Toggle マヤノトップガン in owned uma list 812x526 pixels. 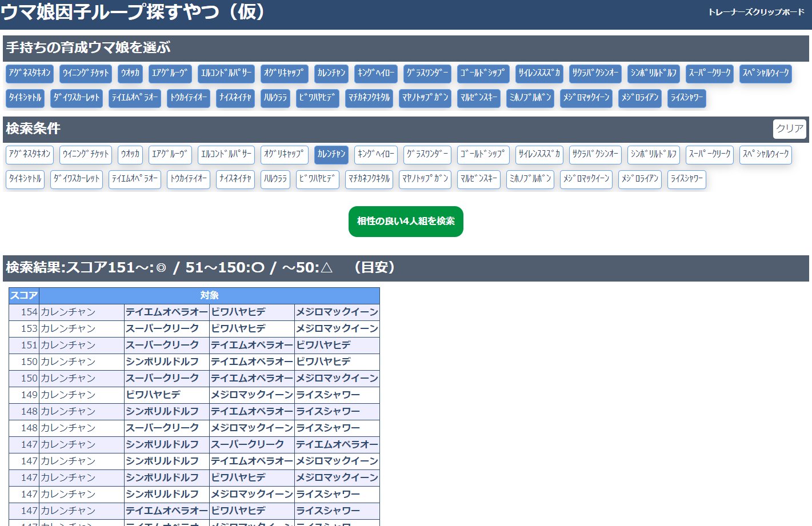pyautogui.click(x=425, y=98)
